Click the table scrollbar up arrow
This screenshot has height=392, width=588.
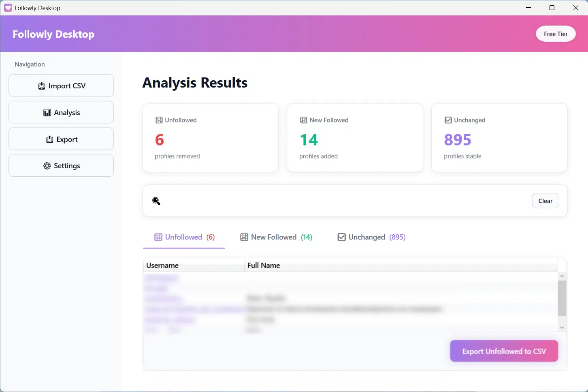click(x=562, y=276)
